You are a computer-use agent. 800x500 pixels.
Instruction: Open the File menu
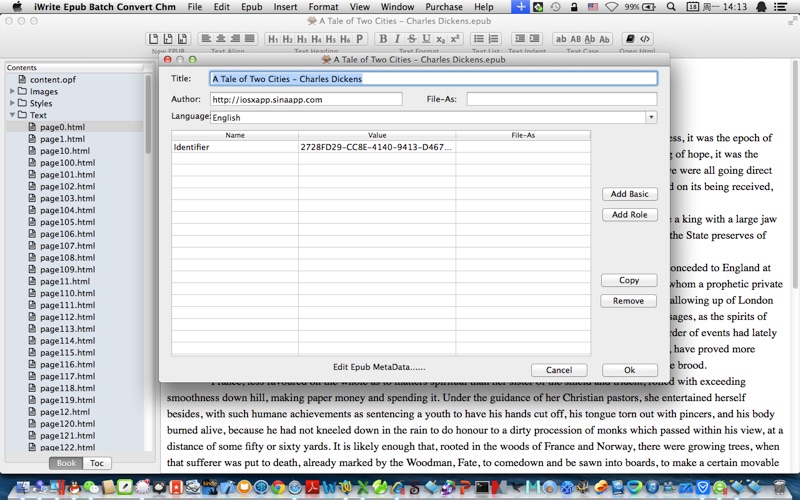pyautogui.click(x=194, y=7)
